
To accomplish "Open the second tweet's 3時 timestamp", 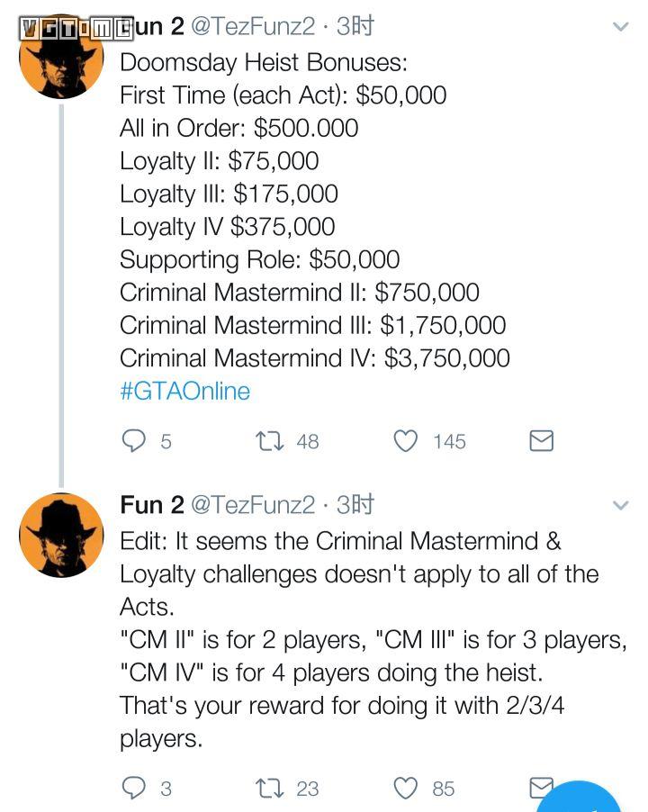I will click(355, 505).
